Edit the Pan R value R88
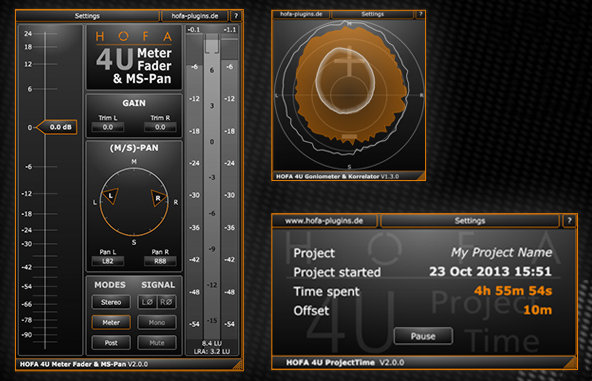Image resolution: width=592 pixels, height=381 pixels. click(x=160, y=261)
